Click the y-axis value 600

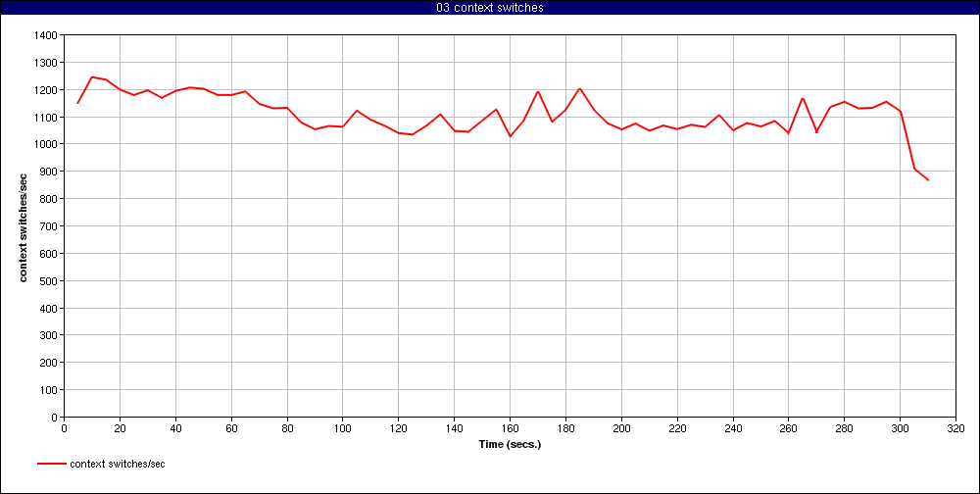pos(49,253)
